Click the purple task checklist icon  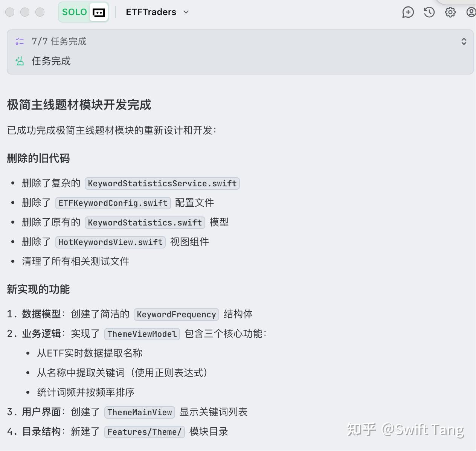pos(20,41)
